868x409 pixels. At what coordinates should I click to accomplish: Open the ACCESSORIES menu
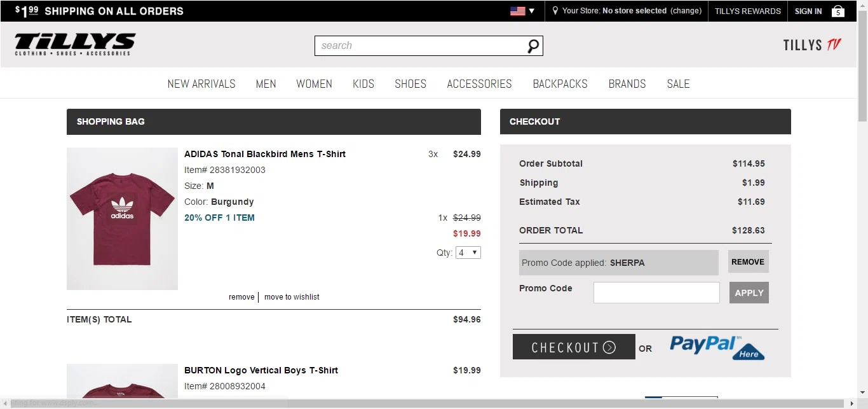(x=479, y=84)
